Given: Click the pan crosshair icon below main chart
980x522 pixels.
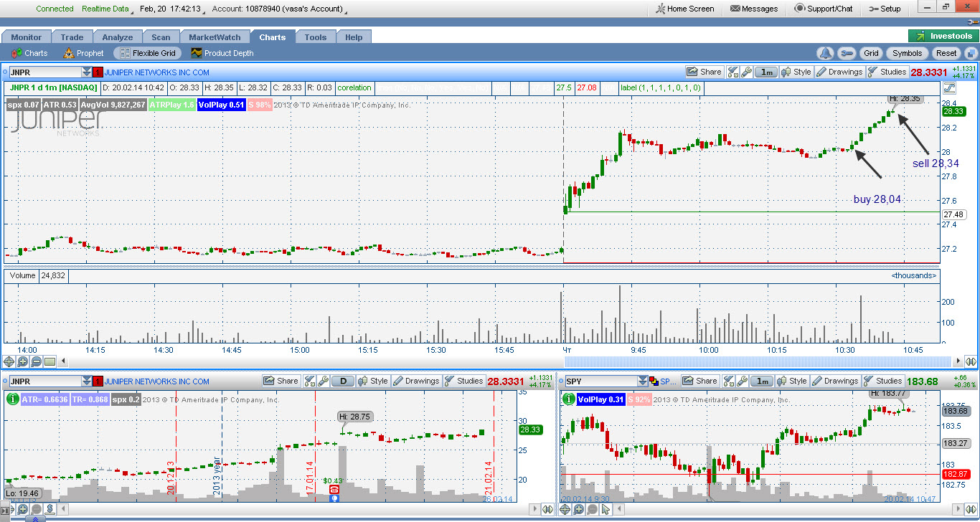Looking at the screenshot, I should pyautogui.click(x=9, y=361).
